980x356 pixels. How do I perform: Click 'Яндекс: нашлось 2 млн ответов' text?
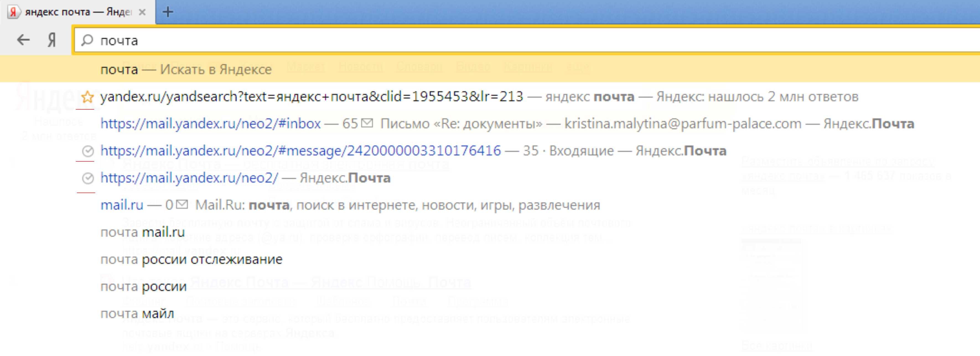click(x=757, y=97)
